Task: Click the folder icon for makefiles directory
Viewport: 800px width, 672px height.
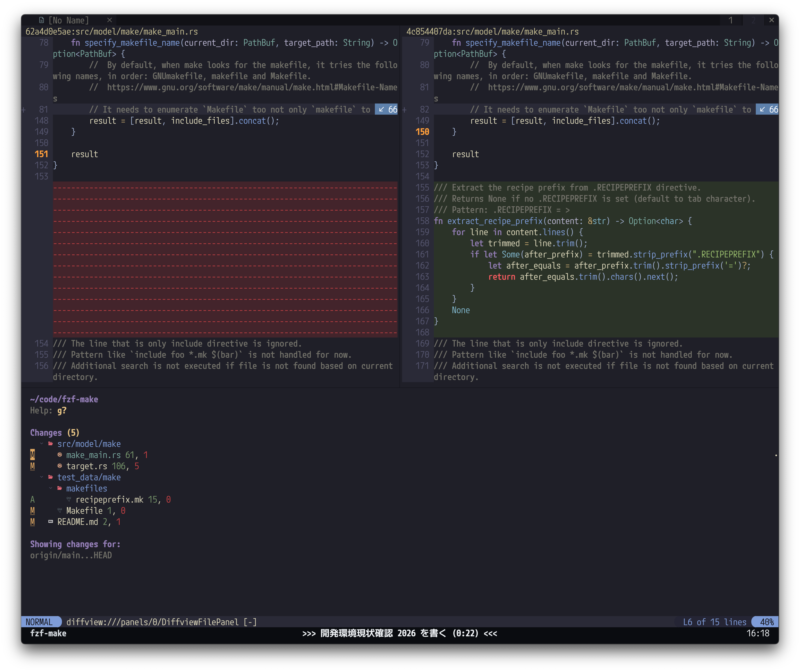Action: tap(60, 488)
